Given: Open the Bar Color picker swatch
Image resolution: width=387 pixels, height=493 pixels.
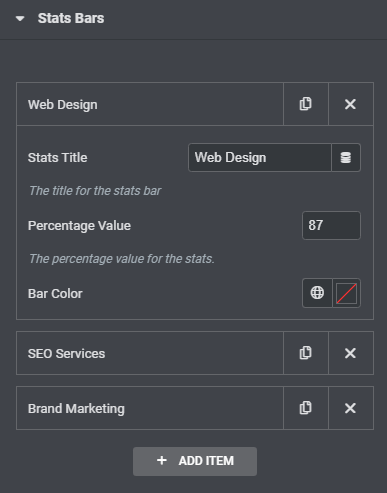Looking at the screenshot, I should click(346, 293).
